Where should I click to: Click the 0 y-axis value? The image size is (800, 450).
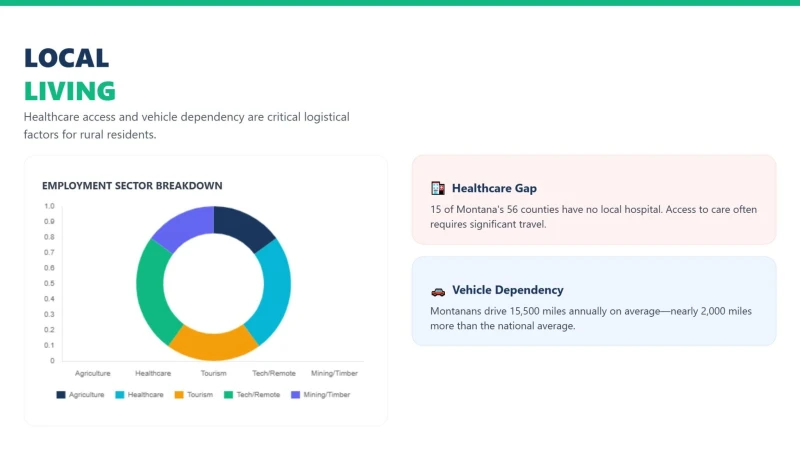[x=52, y=361]
